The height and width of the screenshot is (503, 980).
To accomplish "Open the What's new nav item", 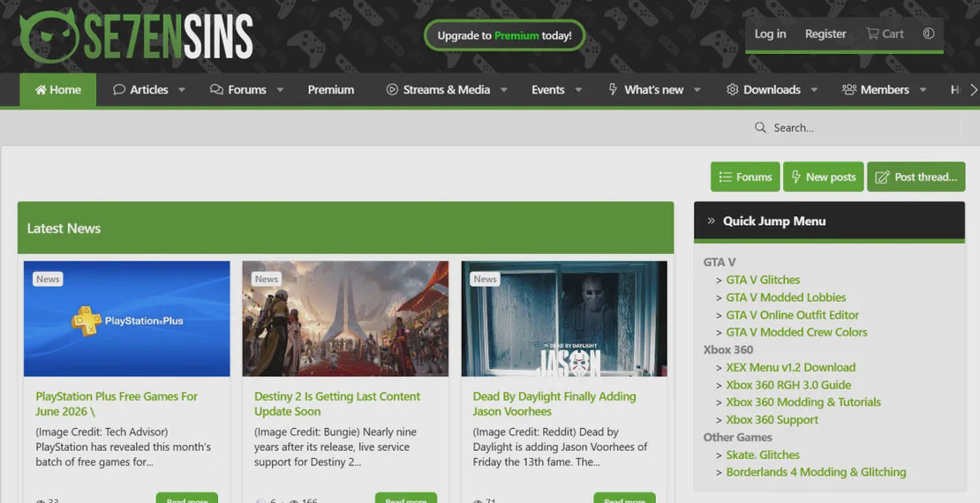I will pos(646,90).
